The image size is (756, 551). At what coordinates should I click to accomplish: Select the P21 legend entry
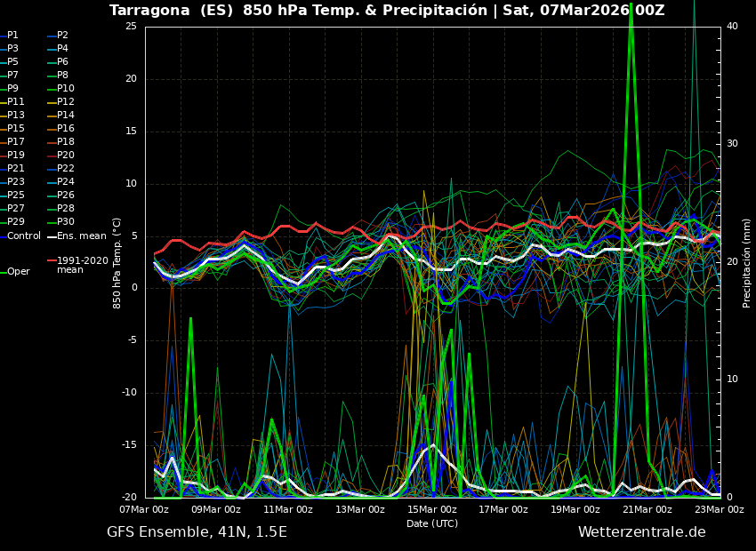tap(15, 169)
